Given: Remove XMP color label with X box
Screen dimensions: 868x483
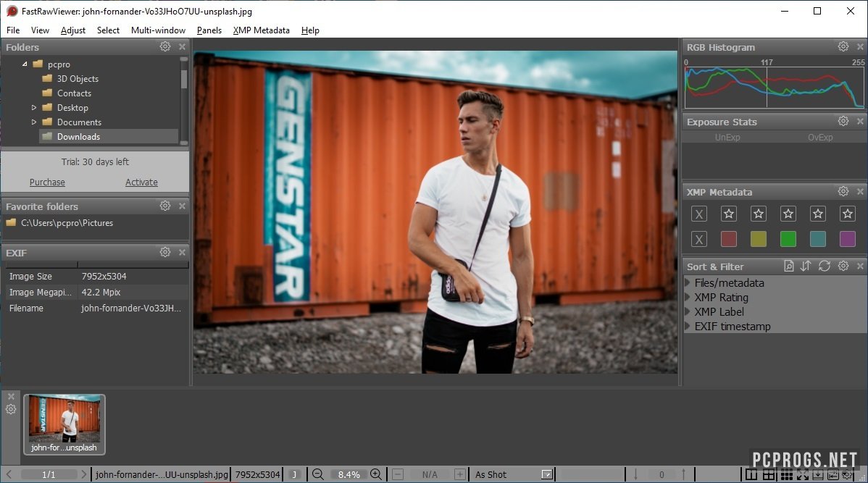Looking at the screenshot, I should click(x=698, y=239).
